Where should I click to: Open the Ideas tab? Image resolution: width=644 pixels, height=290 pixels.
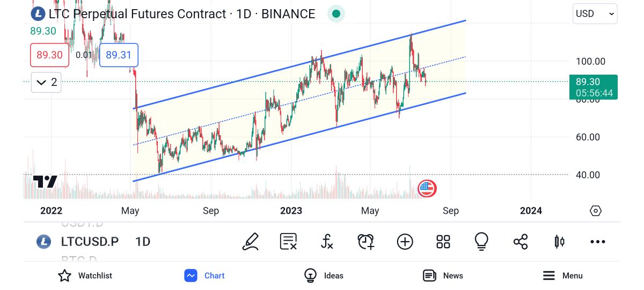tap(324, 275)
